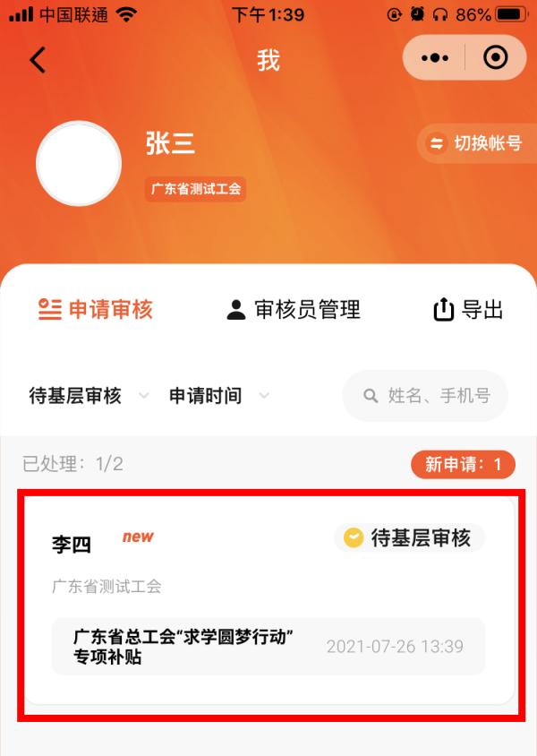Image resolution: width=537 pixels, height=756 pixels.
Task: Open the three-dot mini program menu
Action: click(434, 58)
